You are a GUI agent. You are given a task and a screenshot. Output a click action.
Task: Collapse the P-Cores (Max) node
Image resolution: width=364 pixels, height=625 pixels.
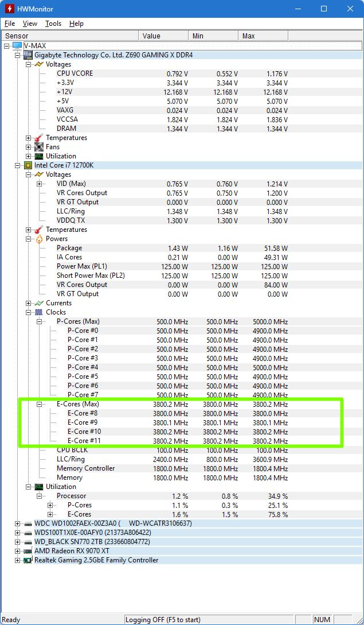click(x=39, y=321)
